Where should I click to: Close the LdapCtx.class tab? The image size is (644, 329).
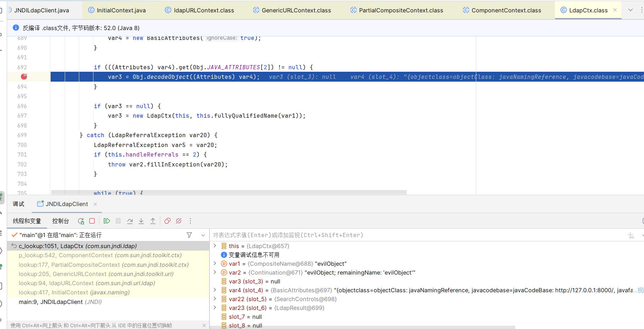click(615, 10)
